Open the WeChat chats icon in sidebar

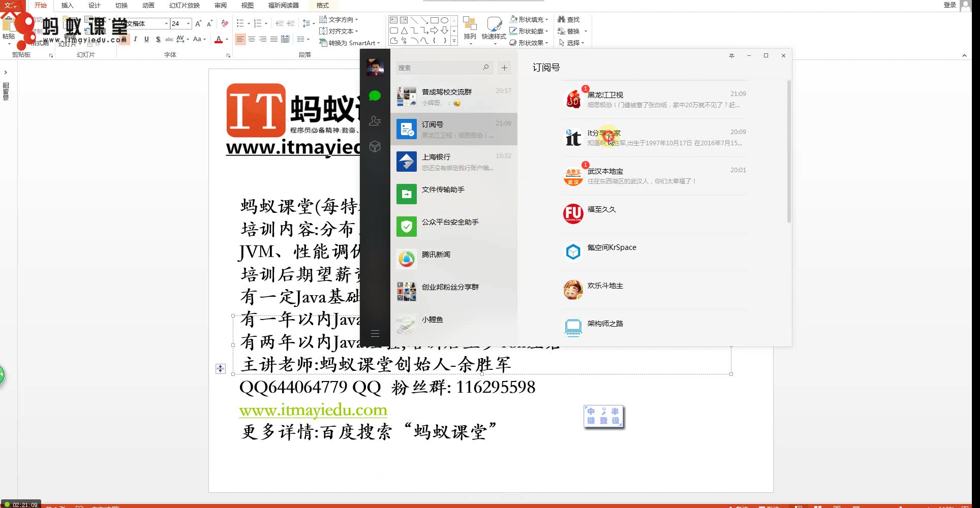375,96
